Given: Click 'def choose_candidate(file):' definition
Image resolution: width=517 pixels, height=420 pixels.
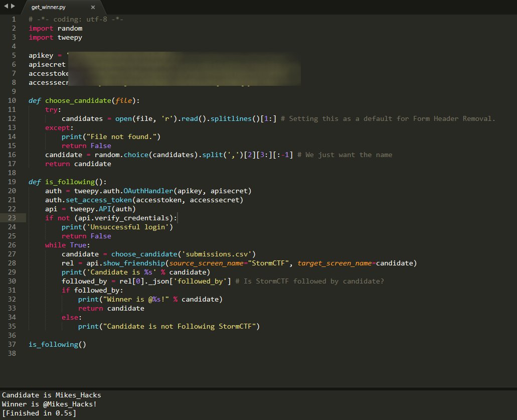Looking at the screenshot, I should [x=84, y=100].
